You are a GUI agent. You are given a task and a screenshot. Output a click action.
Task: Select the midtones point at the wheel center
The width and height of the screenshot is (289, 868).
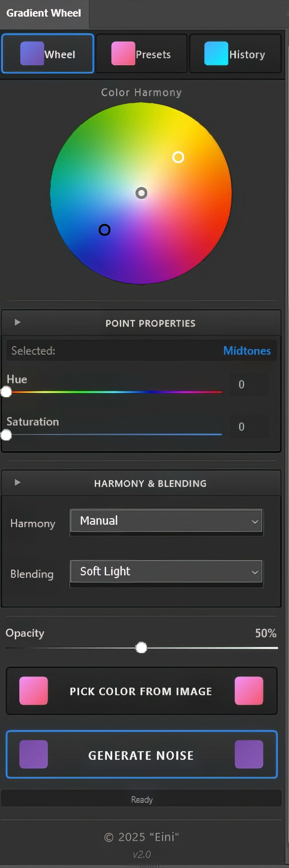(x=141, y=193)
